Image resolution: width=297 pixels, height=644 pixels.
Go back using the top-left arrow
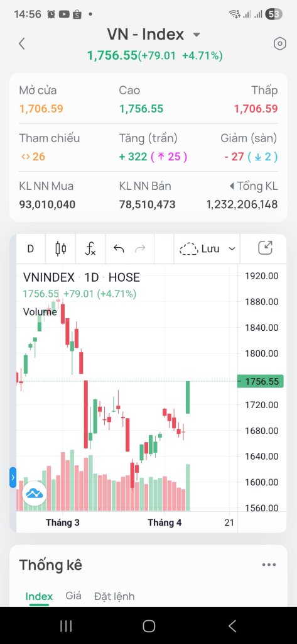[22, 43]
